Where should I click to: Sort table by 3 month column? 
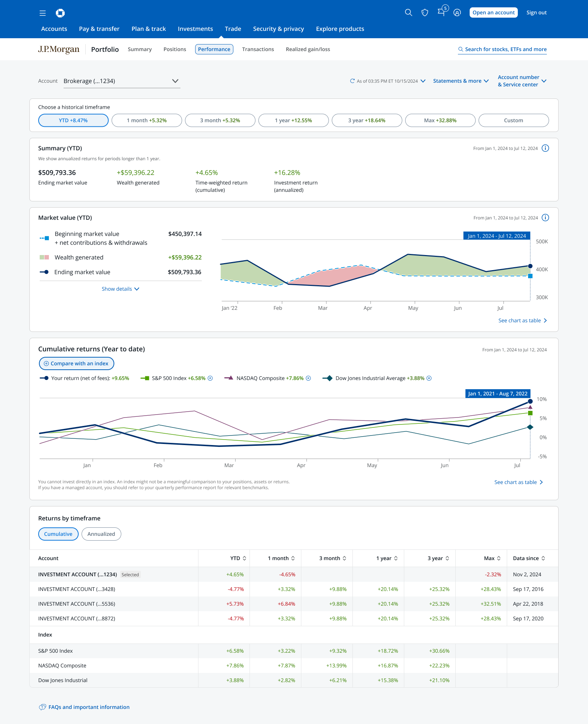344,558
